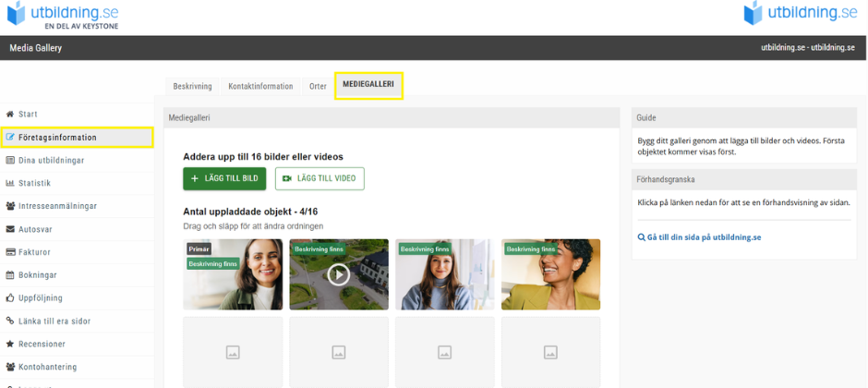Open the Beskrivning tab

pyautogui.click(x=193, y=86)
